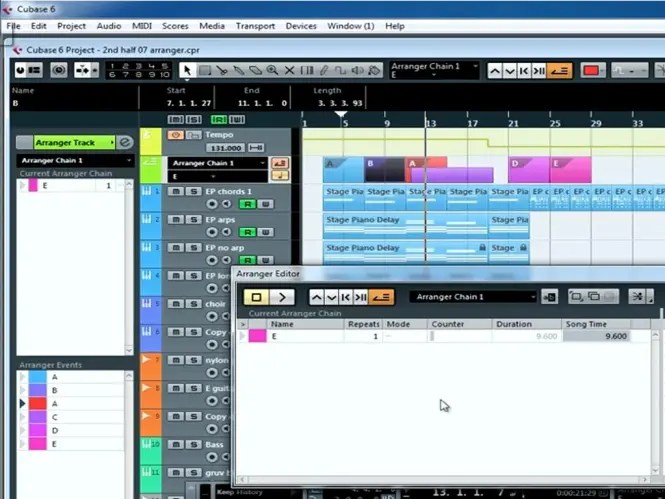This screenshot has width=665, height=499.
Task: Click Next Chain Step in main toolbar
Action: click(509, 70)
